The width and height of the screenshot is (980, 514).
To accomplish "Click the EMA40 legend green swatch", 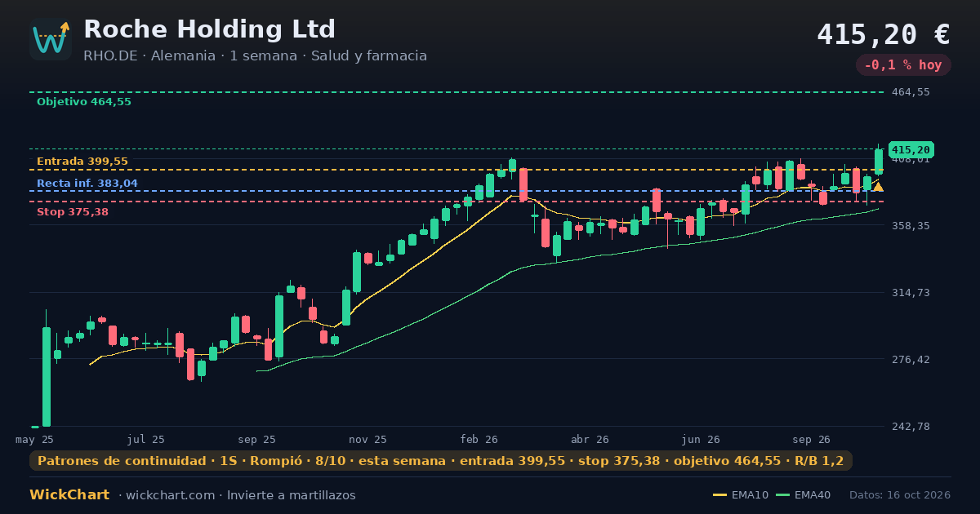I will pyautogui.click(x=783, y=495).
